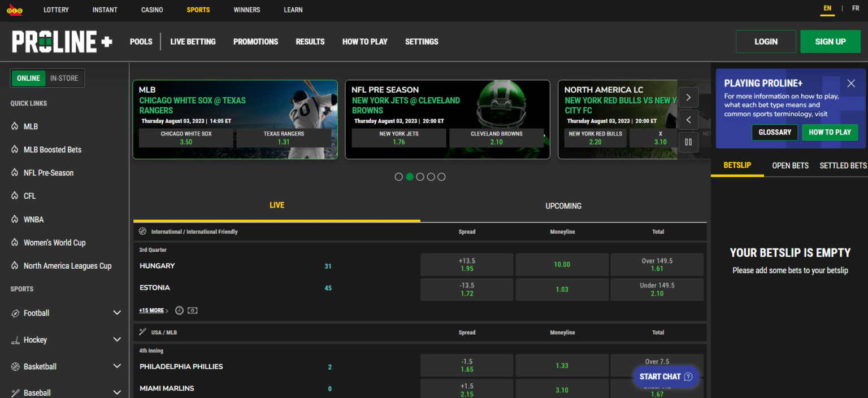Switch site language to FR
The height and width of the screenshot is (398, 868).
pyautogui.click(x=855, y=8)
